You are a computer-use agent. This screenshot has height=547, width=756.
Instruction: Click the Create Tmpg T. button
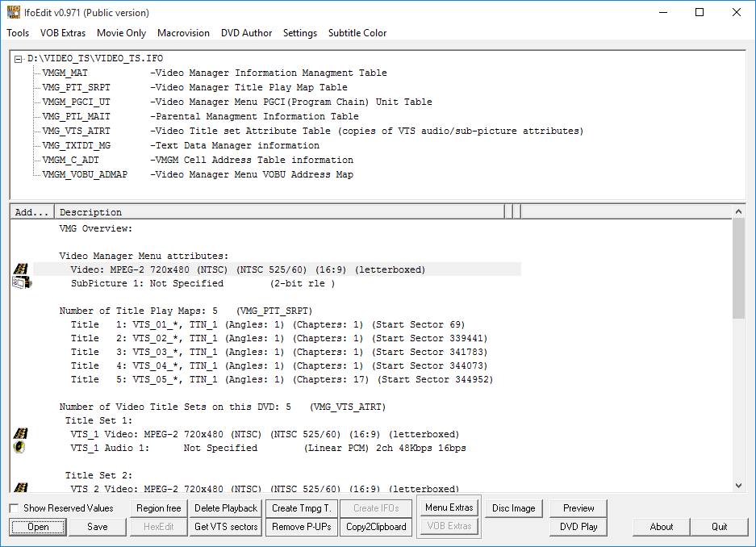[x=301, y=508]
